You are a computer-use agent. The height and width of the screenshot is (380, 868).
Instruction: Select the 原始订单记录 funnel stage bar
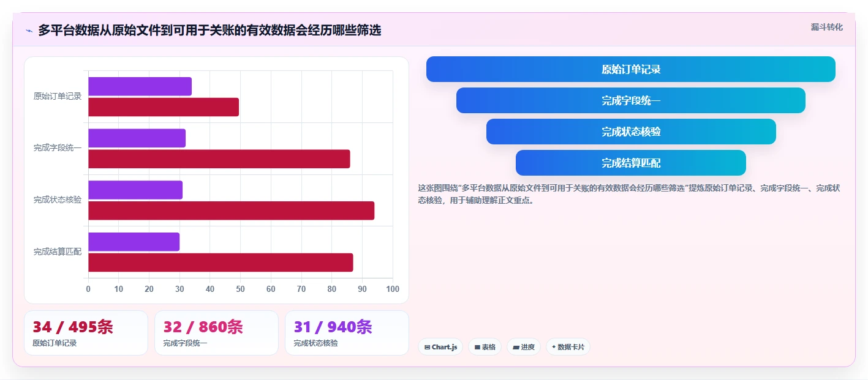click(x=631, y=69)
